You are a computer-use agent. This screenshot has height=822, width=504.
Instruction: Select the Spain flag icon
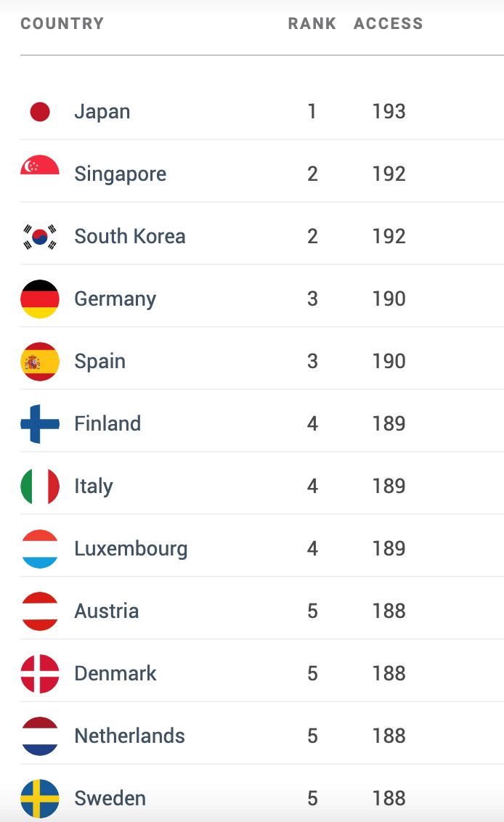pyautogui.click(x=40, y=361)
